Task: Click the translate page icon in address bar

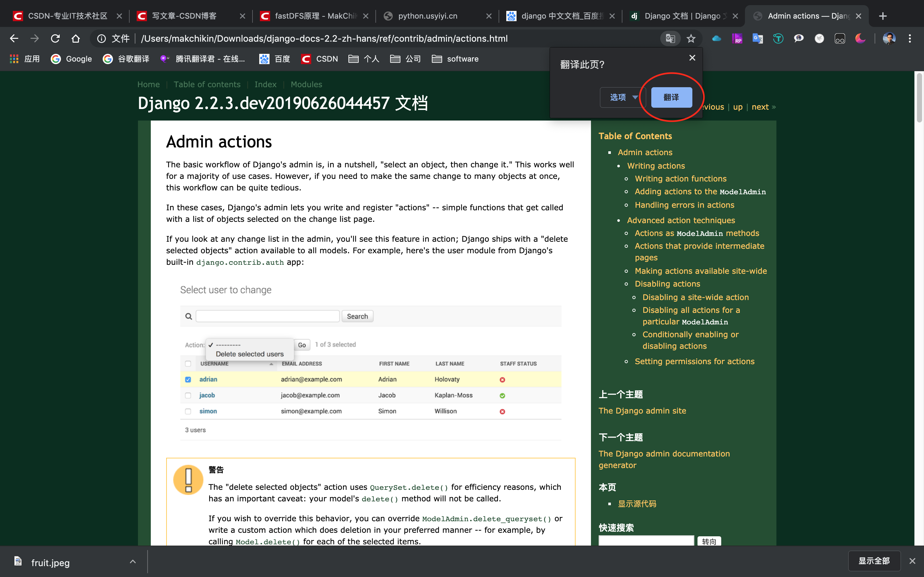Action: point(670,38)
